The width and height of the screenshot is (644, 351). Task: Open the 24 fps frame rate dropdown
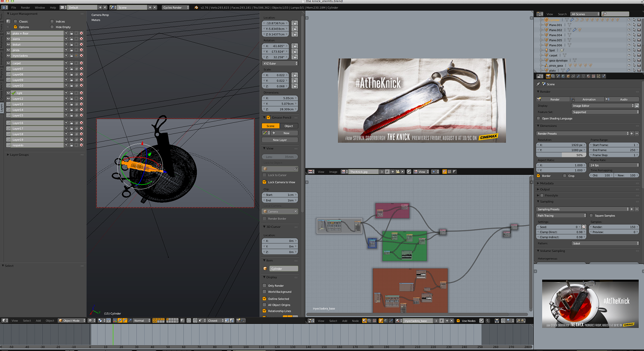pyautogui.click(x=614, y=165)
